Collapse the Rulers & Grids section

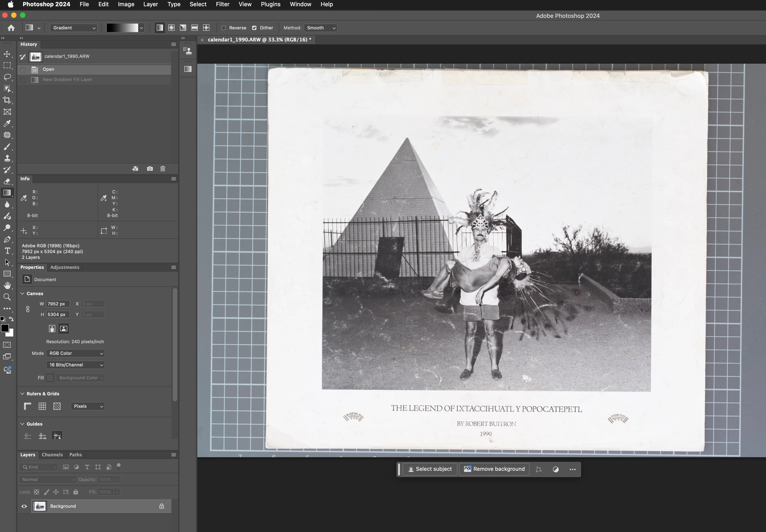22,394
